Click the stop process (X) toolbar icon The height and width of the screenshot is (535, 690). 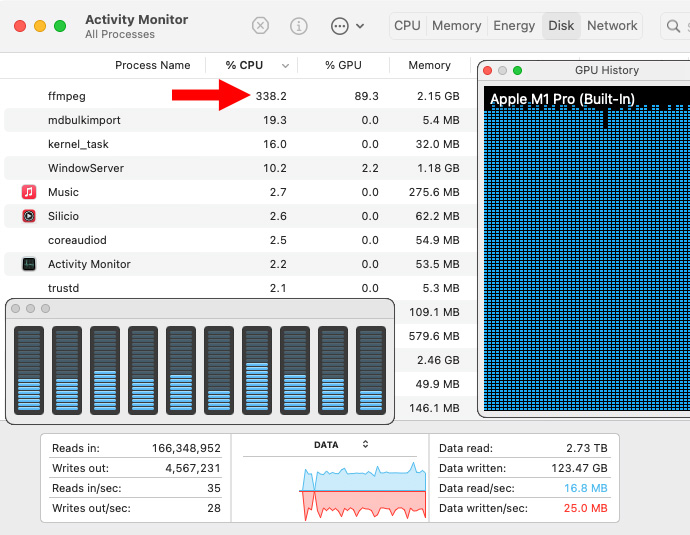tap(260, 26)
